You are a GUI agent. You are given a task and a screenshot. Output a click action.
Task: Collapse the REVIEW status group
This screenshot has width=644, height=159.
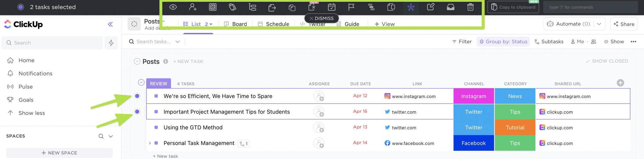141,82
